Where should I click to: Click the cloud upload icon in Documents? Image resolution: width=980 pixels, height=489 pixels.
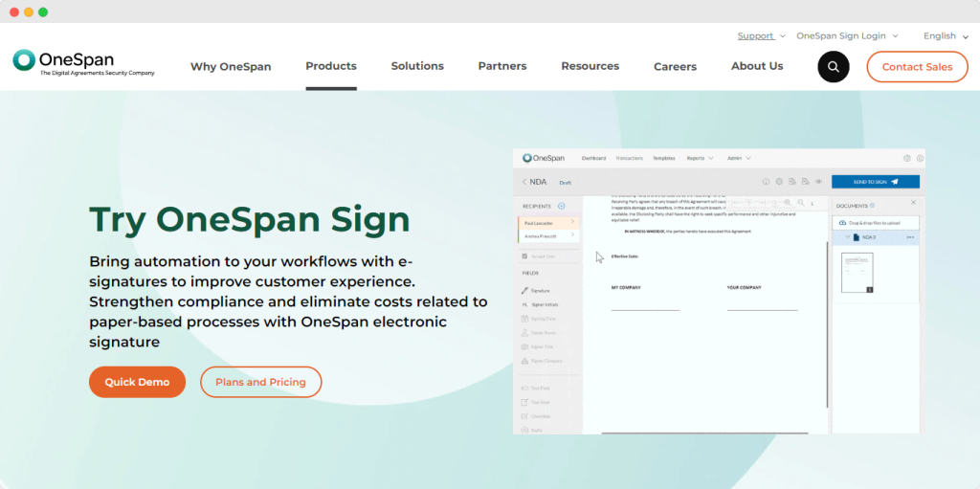click(842, 223)
